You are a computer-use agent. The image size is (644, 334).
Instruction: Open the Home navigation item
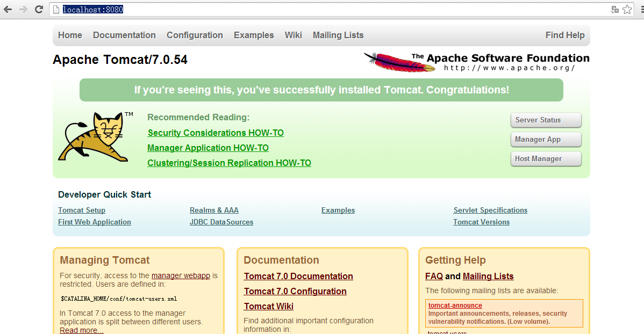tap(70, 35)
